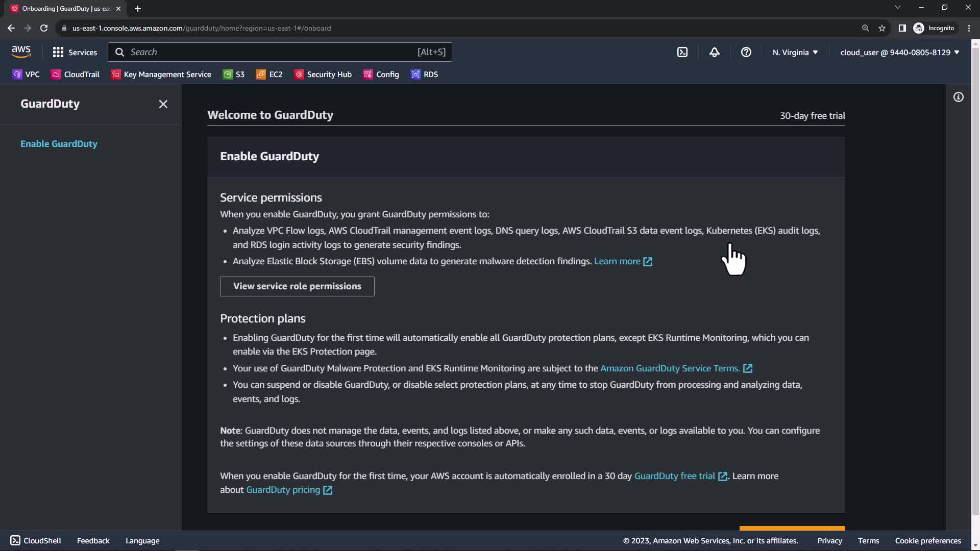Click View service role permissions button
This screenshot has width=980, height=551.
[297, 286]
